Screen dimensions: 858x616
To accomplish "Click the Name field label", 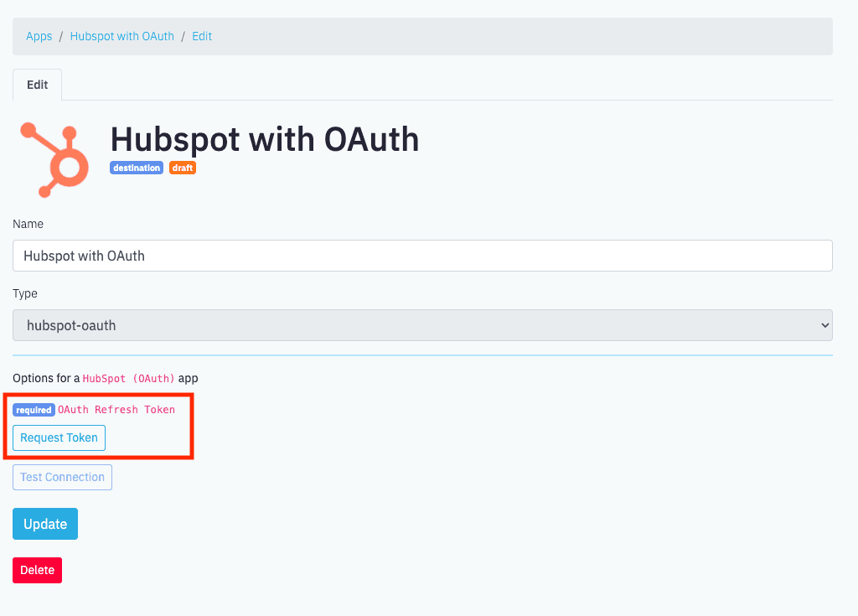I will [28, 224].
